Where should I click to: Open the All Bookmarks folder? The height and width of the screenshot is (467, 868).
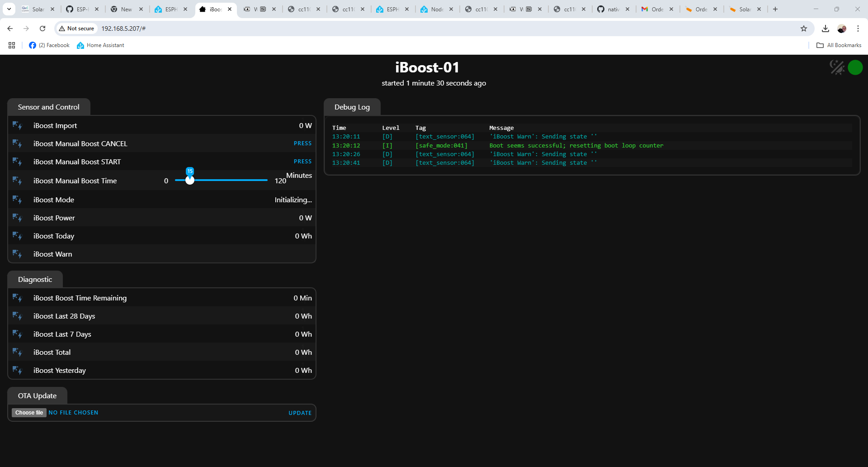[839, 45]
